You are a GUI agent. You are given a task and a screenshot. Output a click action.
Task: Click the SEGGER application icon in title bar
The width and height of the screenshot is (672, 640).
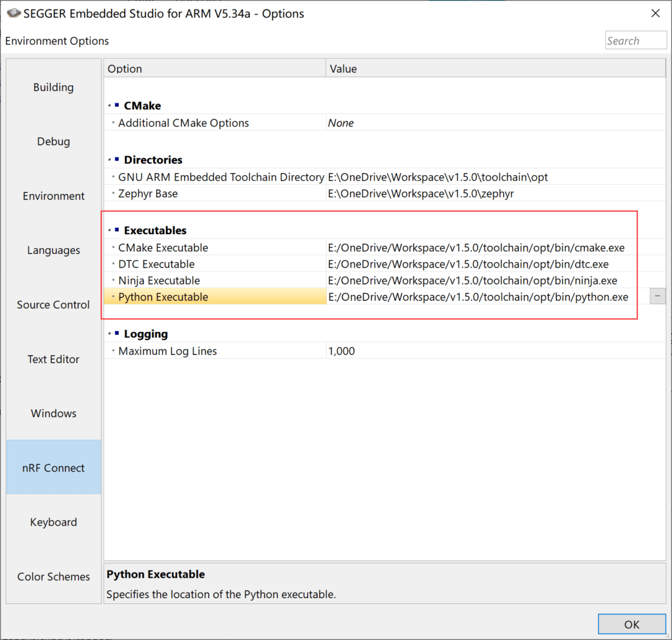[13, 14]
